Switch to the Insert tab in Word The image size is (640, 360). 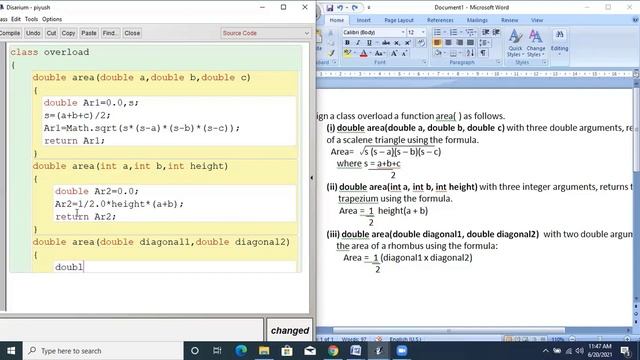tap(363, 20)
